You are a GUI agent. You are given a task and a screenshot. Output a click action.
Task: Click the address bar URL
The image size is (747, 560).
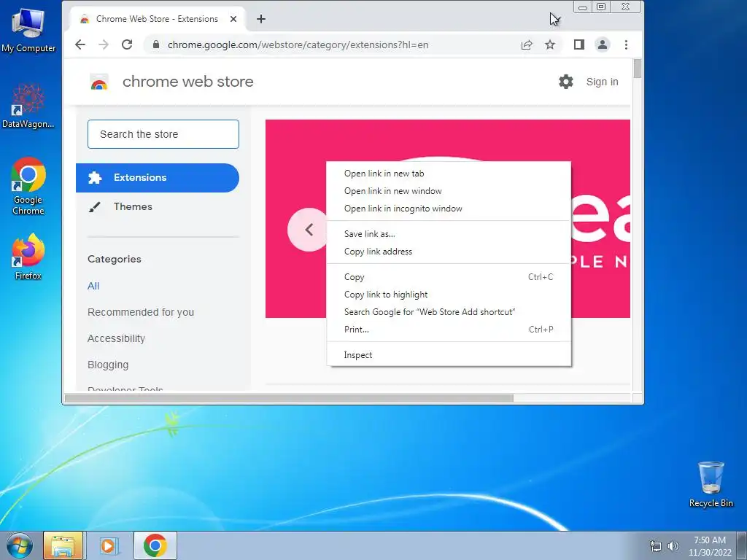click(298, 44)
